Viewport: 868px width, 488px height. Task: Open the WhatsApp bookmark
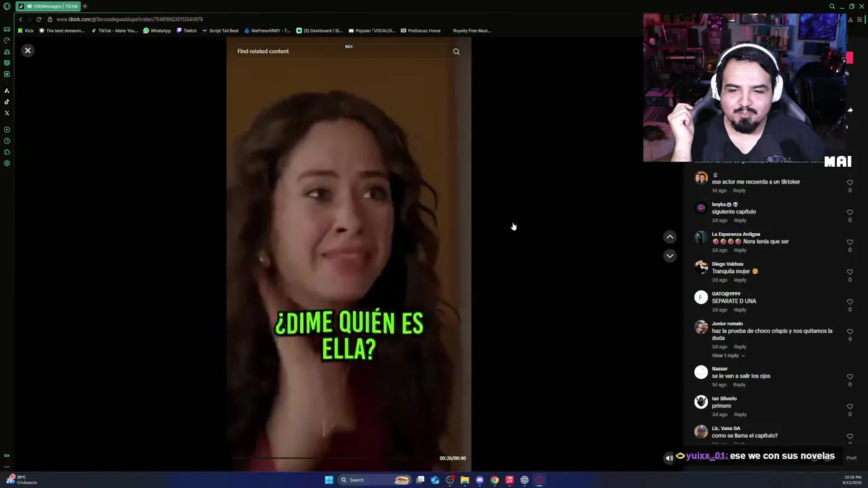coord(157,30)
